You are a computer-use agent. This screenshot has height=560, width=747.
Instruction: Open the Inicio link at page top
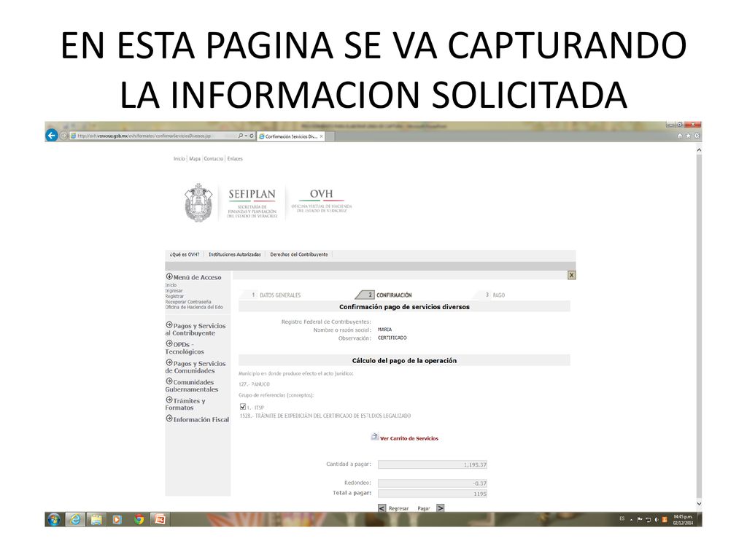179,158
